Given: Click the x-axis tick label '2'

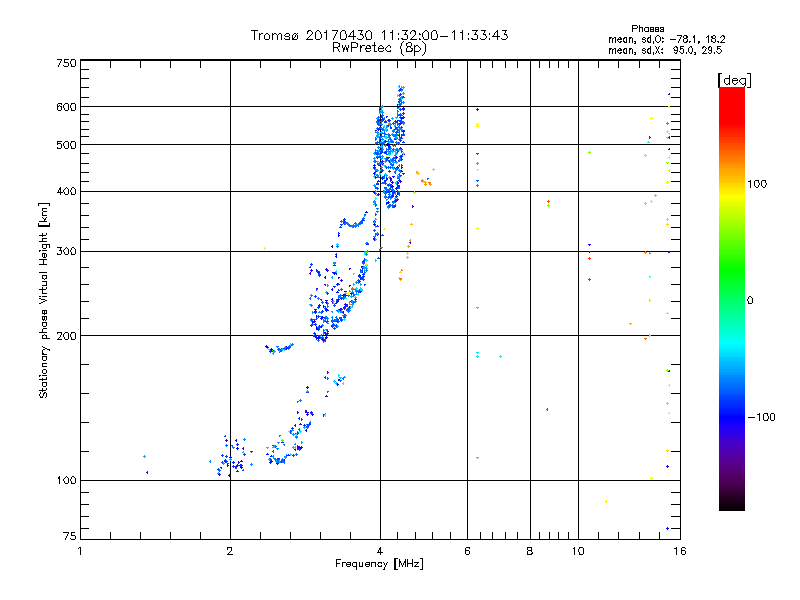Looking at the screenshot, I should tap(230, 551).
